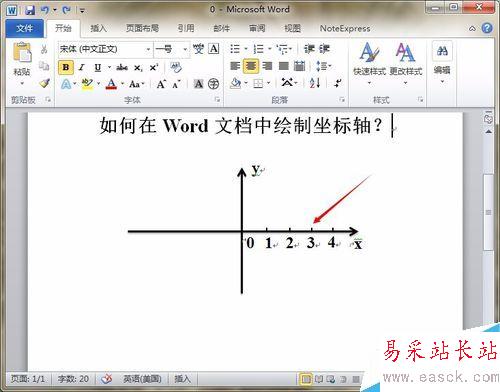
Task: Switch to the 页面布局 (Page Layout) tab
Action: 142,29
